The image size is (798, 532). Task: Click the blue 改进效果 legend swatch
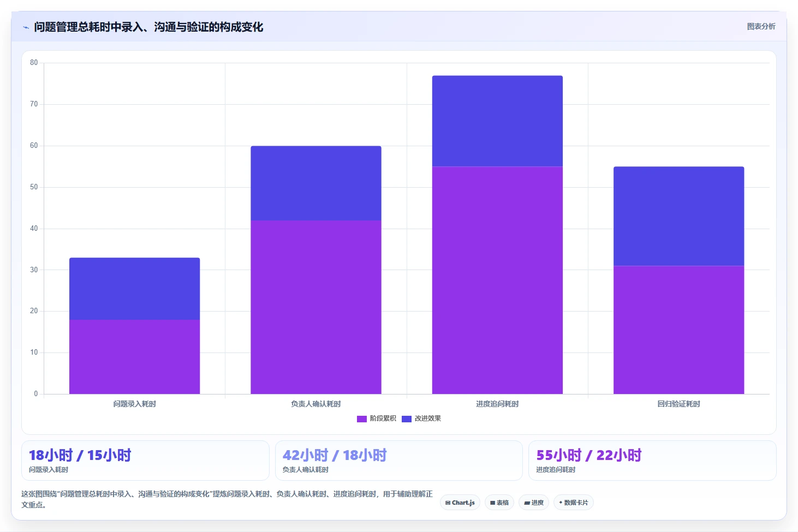[407, 419]
